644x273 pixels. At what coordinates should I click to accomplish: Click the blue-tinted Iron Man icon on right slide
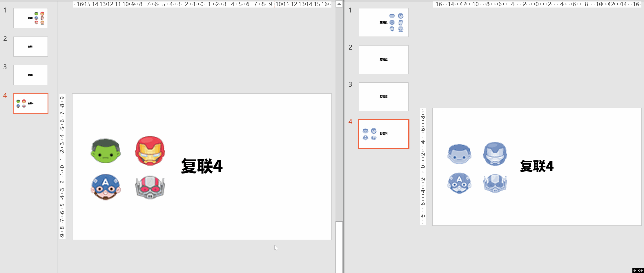(x=495, y=154)
